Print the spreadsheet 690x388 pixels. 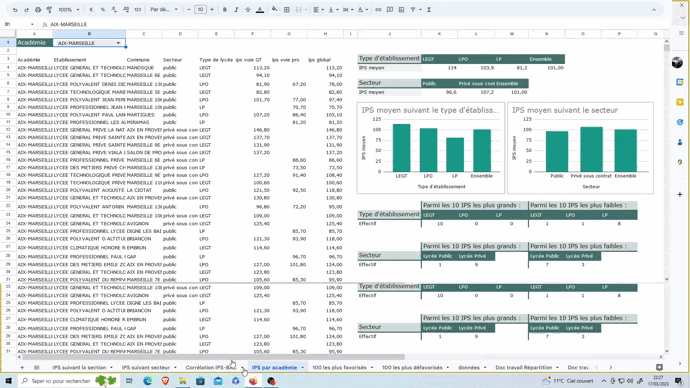click(38, 10)
